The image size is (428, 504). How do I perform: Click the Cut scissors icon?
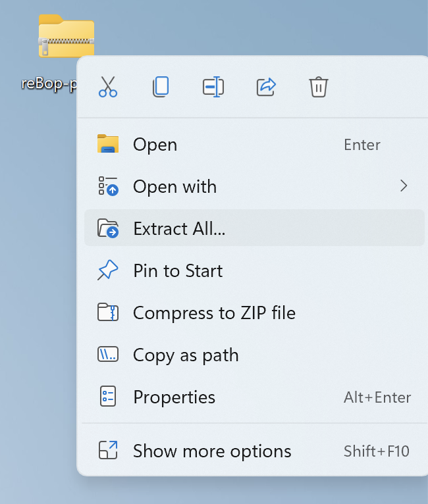point(108,87)
